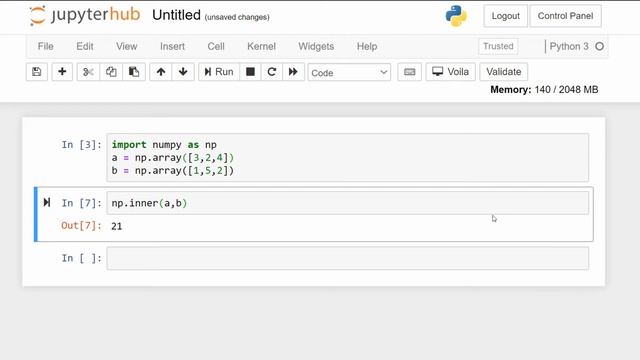Click into the import numpy code cell

pyautogui.click(x=347, y=158)
